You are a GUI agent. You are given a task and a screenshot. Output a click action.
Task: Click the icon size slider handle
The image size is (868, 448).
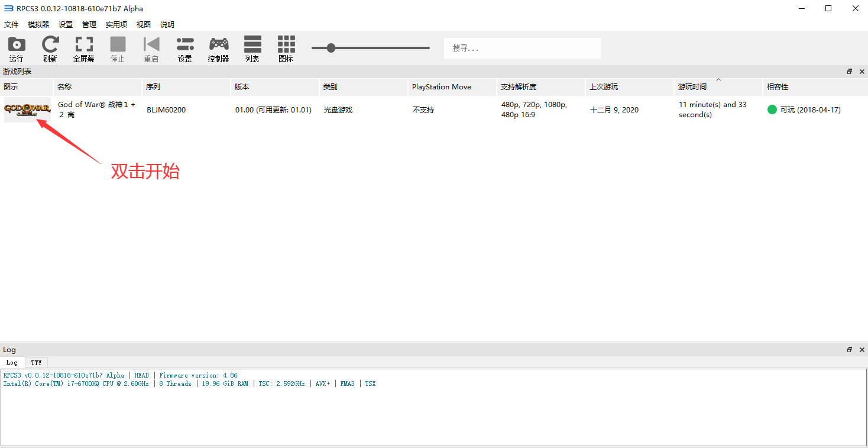331,48
